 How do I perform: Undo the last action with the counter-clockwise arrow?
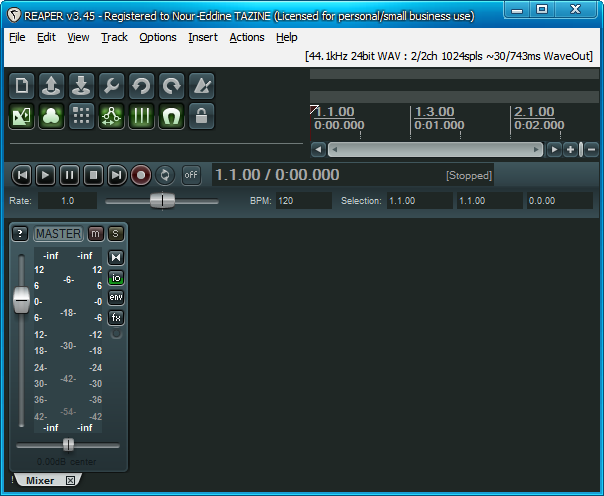(142, 85)
